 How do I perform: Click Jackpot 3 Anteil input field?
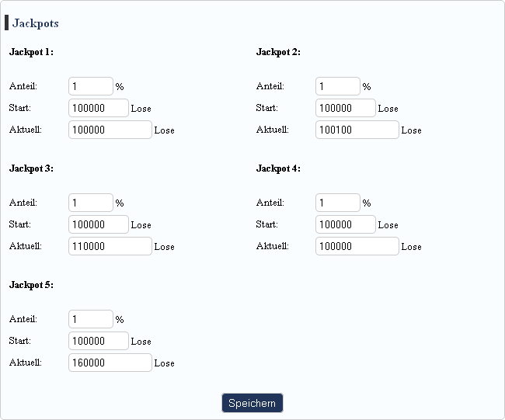point(91,203)
